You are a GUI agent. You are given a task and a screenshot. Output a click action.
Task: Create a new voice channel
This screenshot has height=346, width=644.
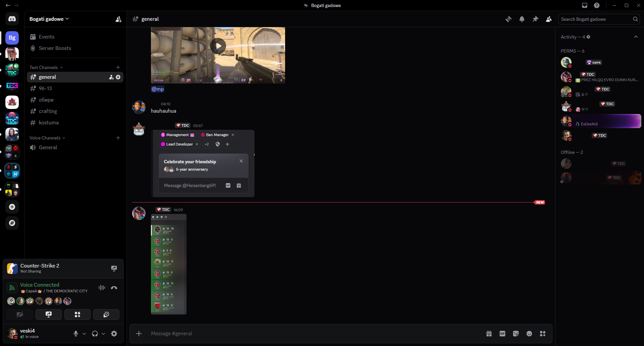tap(118, 138)
